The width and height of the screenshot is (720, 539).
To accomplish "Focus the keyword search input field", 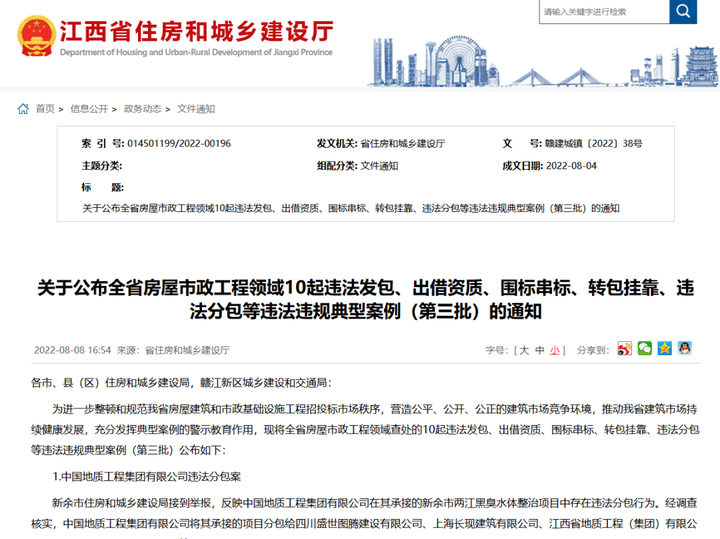I will (604, 11).
